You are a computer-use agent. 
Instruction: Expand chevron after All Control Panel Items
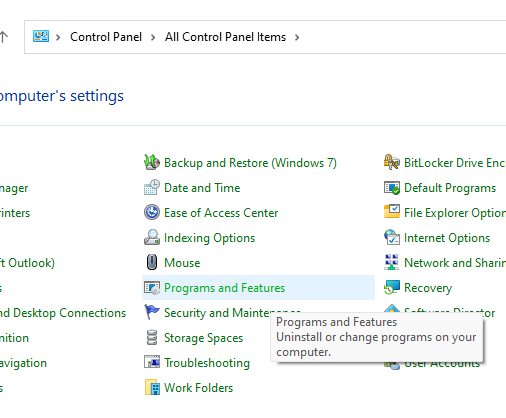(x=297, y=37)
